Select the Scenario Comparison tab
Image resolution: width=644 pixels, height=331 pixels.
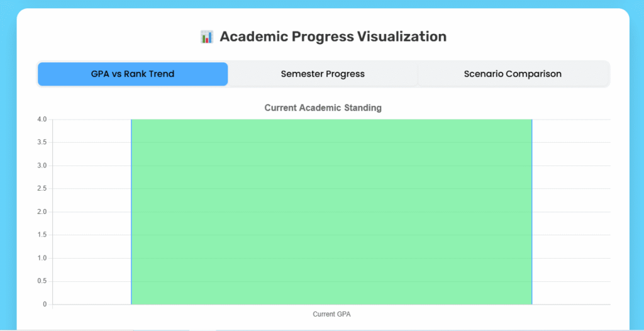click(x=513, y=74)
